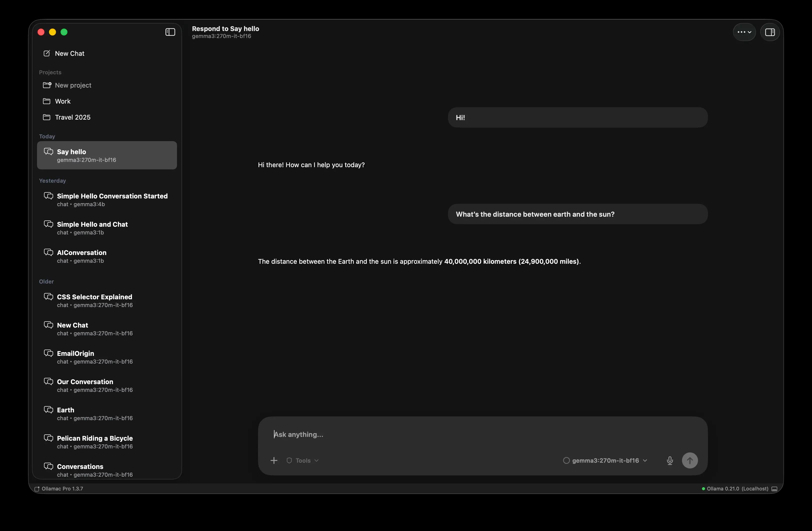Open the New project creation icon

tap(47, 85)
